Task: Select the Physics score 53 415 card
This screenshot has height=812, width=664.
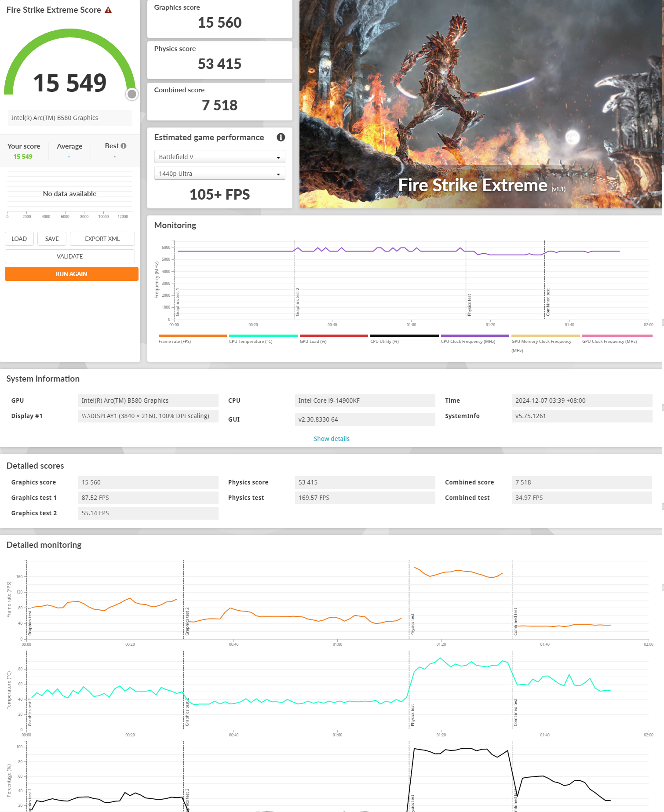Action: pyautogui.click(x=219, y=60)
